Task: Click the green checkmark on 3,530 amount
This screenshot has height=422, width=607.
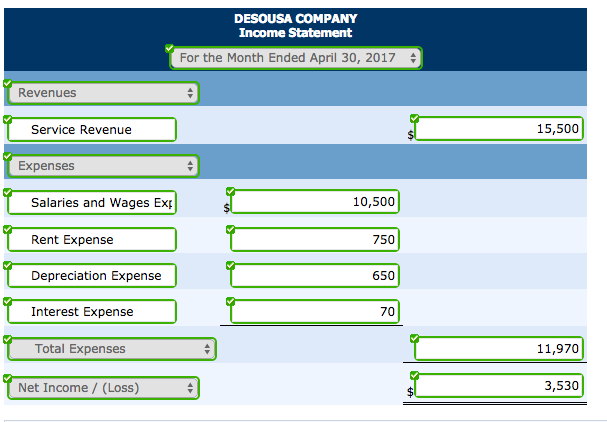Action: point(415,375)
